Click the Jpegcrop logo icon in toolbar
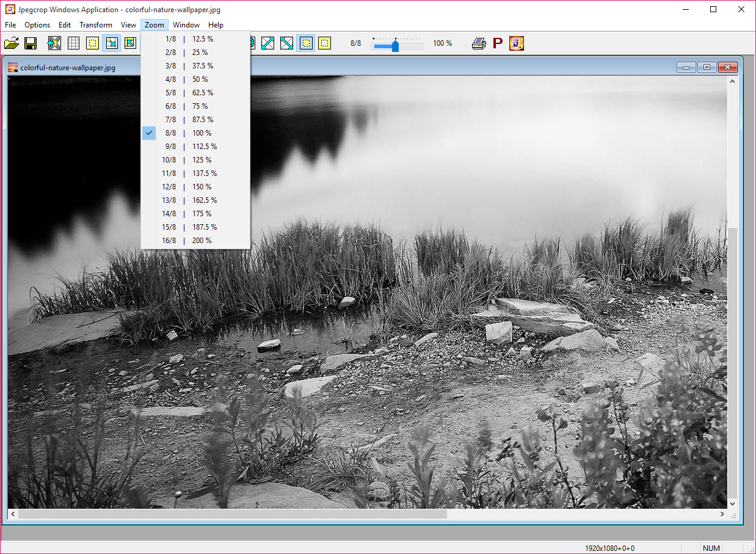The width and height of the screenshot is (756, 554). [517, 43]
